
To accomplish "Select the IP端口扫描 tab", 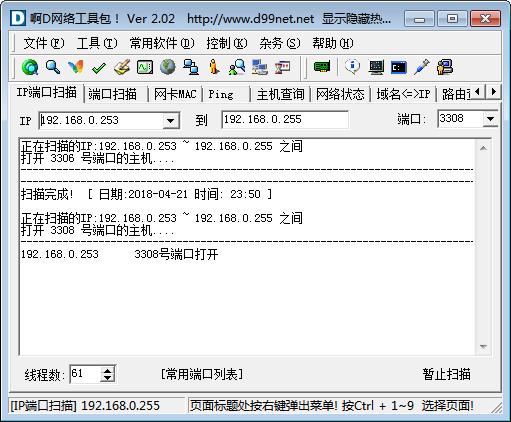I will click(x=47, y=92).
